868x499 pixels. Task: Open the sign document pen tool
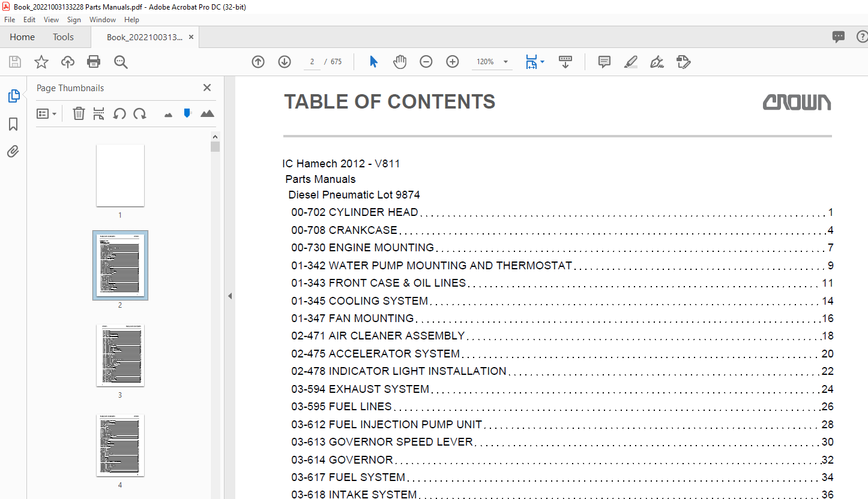point(657,62)
